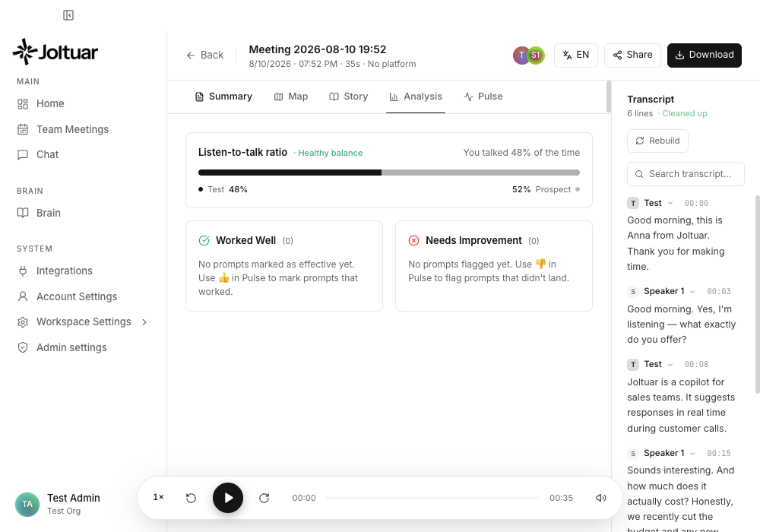Click the "Cleaned up" status text
760x532 pixels.
coord(685,113)
